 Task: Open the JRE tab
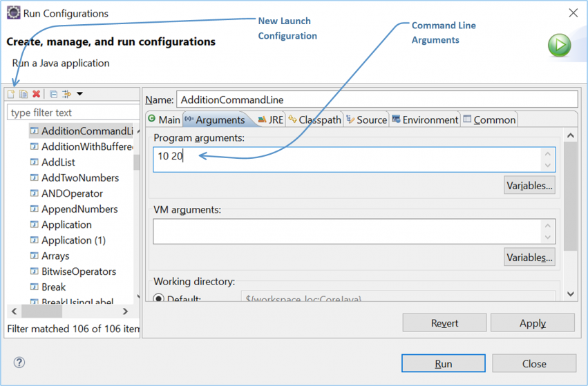click(270, 119)
